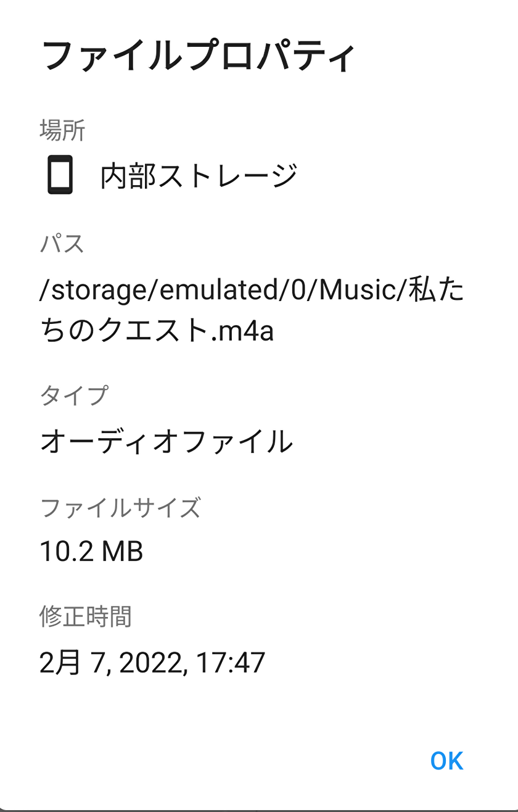
Task: Click the 2月 7, 2022, 17:47 timestamp
Action: (x=152, y=663)
